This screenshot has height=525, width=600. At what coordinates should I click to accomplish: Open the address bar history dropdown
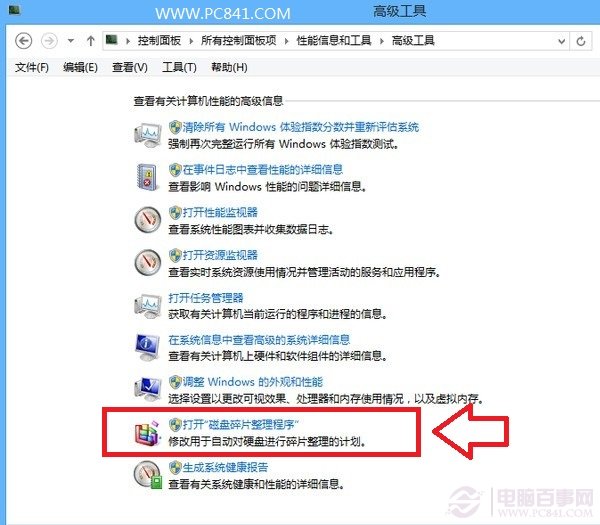click(x=561, y=41)
